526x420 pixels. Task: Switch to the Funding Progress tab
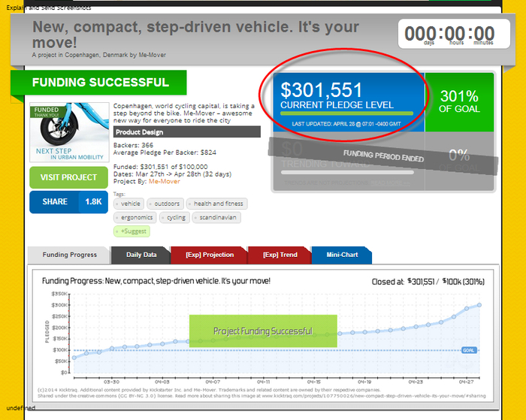[x=69, y=255]
